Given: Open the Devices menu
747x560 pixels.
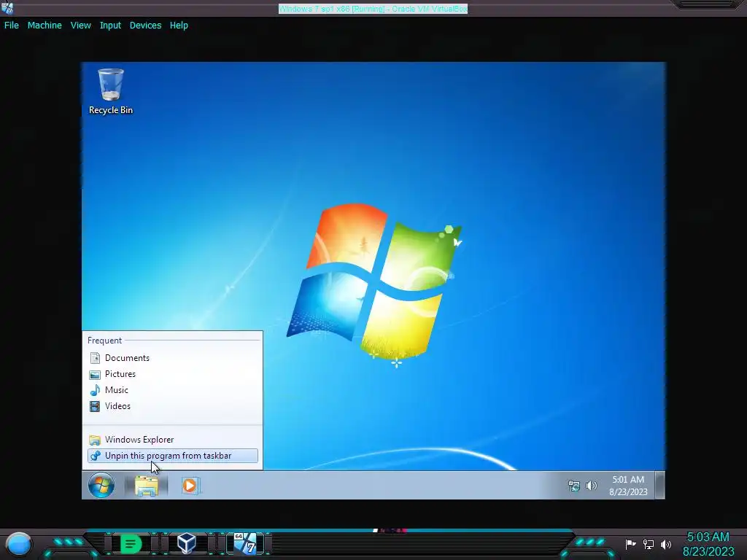Looking at the screenshot, I should 145,26.
